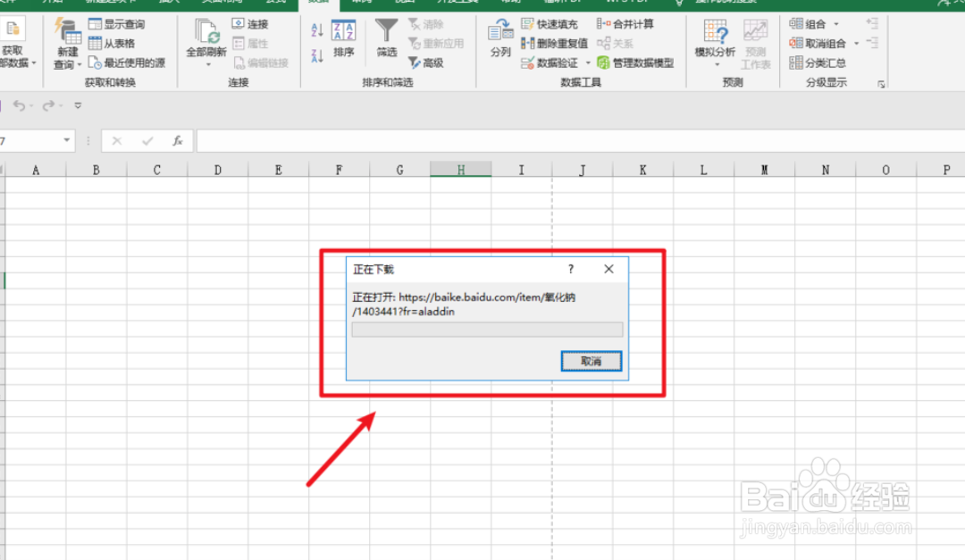Open 模拟分析 what-if icon
965x560 pixels.
coord(715,30)
